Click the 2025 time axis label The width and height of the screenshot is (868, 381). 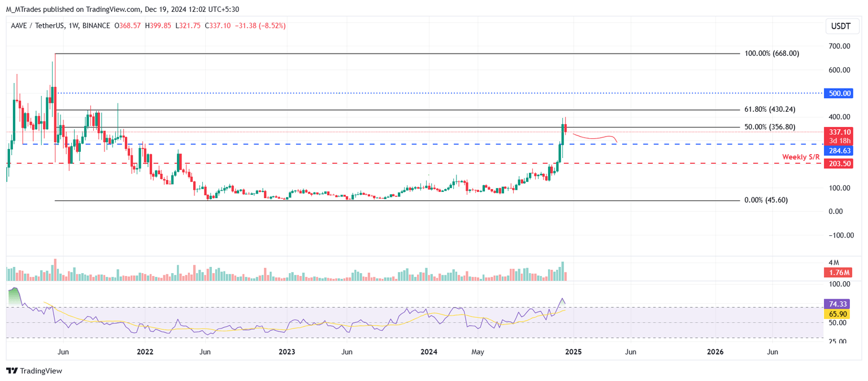tap(573, 352)
